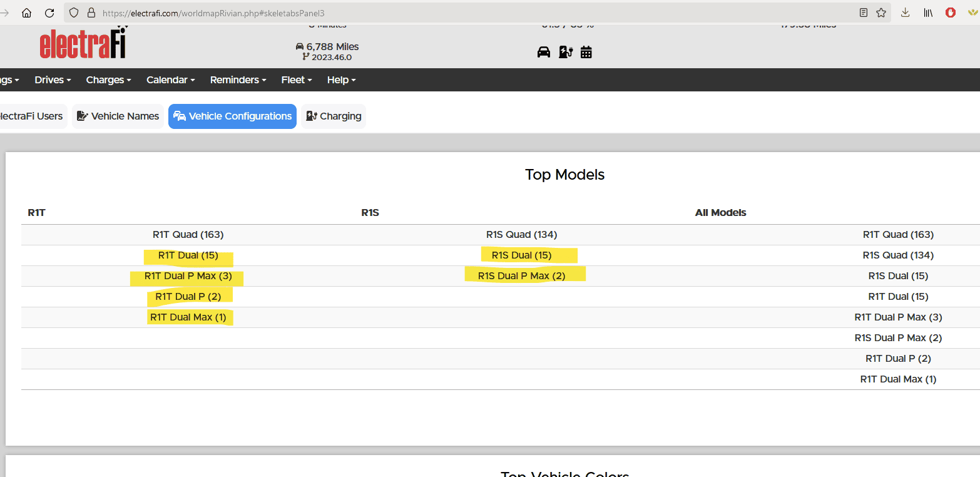Click R1S Quad (134) under All Models
The image size is (980, 477).
pyautogui.click(x=899, y=255)
